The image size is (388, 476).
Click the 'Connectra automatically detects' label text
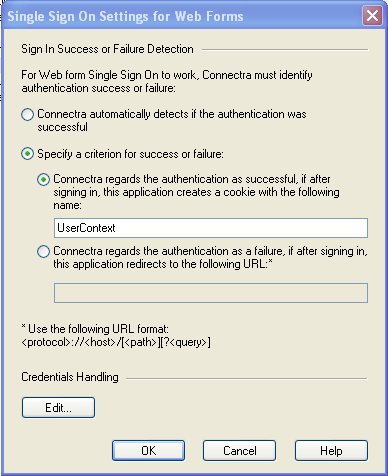[172, 120]
